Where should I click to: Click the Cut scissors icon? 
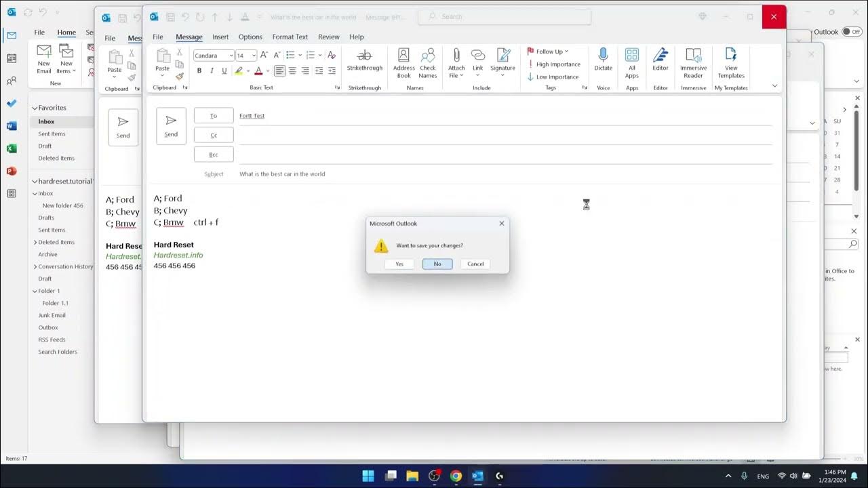[x=179, y=52]
